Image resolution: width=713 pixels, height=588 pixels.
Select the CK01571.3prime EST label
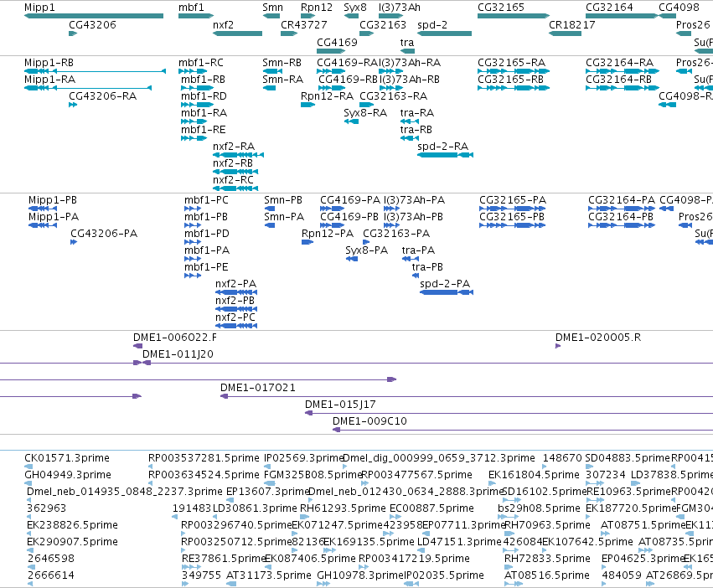pos(67,458)
